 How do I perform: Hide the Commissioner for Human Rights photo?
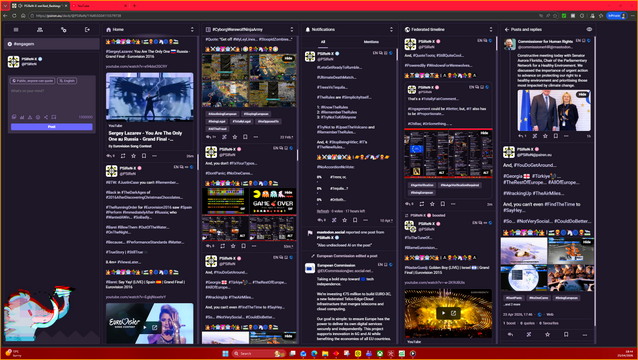pos(583,94)
